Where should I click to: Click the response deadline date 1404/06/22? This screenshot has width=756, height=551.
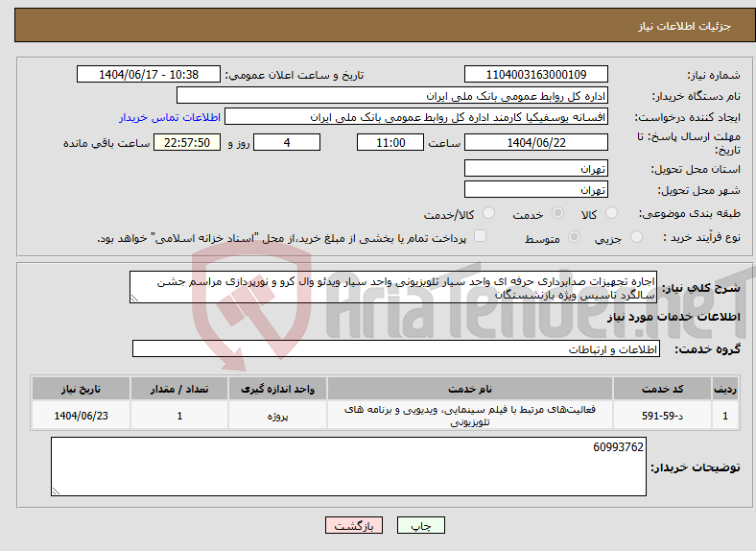click(536, 142)
